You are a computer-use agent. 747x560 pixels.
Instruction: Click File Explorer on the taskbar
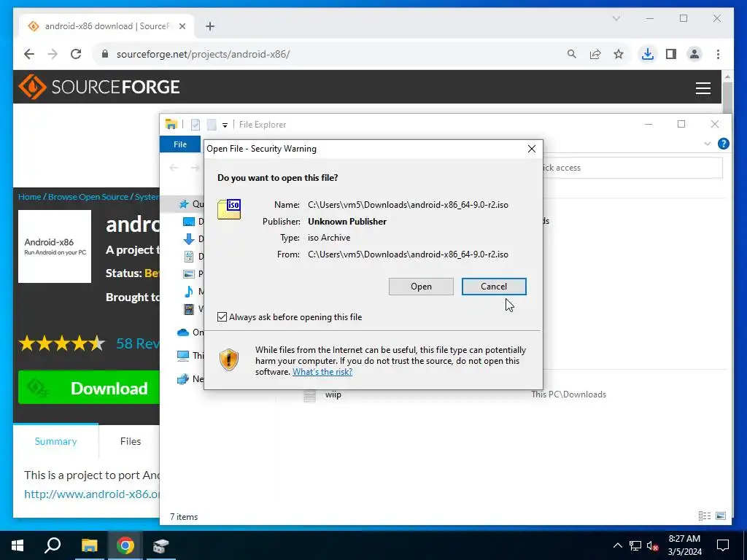click(89, 545)
